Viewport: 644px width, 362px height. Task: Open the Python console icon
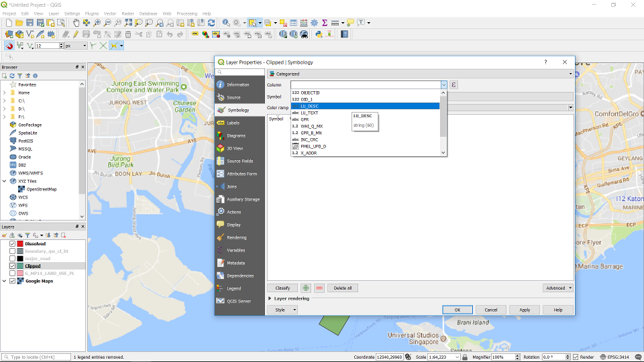[319, 34]
